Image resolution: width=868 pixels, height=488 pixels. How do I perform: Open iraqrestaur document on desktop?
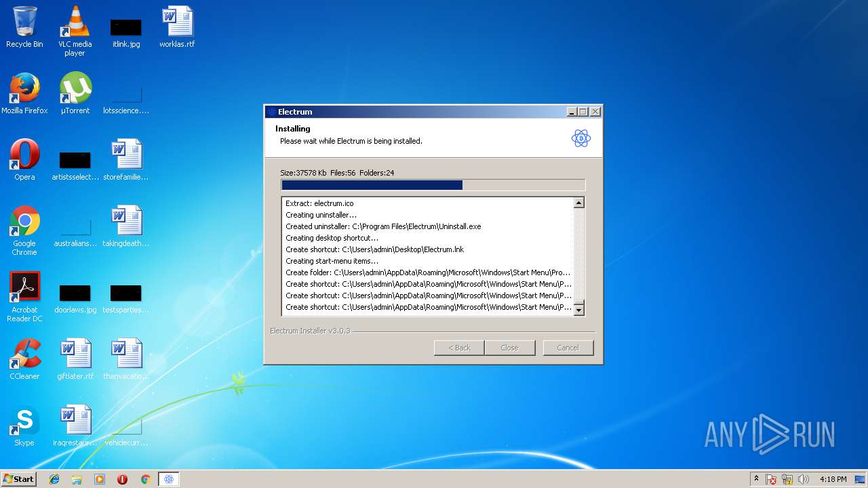(75, 426)
